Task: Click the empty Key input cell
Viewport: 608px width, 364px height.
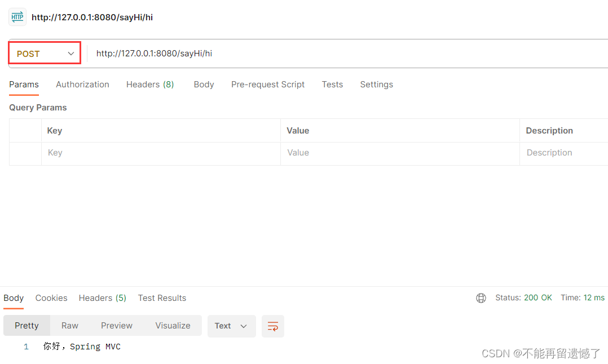Action: click(x=161, y=153)
